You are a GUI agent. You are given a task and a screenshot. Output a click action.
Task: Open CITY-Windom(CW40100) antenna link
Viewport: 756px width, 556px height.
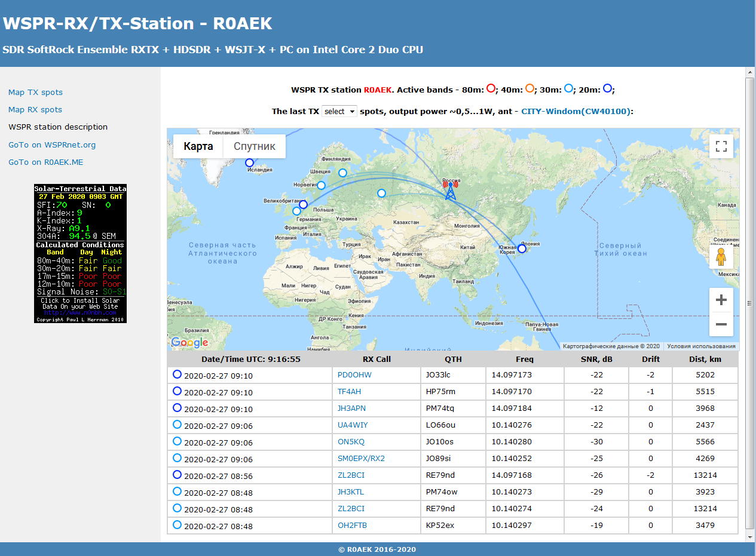point(576,111)
